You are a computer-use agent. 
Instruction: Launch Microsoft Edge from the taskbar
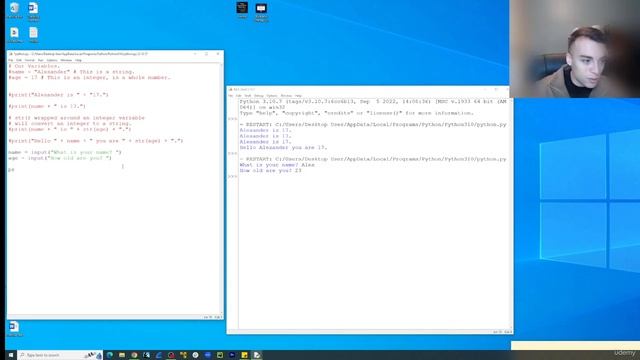pyautogui.click(x=110, y=355)
